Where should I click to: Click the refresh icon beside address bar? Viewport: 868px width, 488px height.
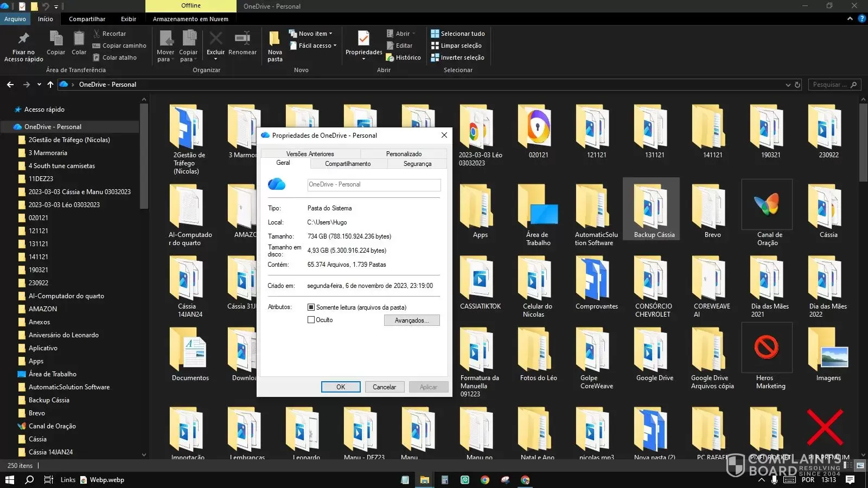(x=797, y=85)
